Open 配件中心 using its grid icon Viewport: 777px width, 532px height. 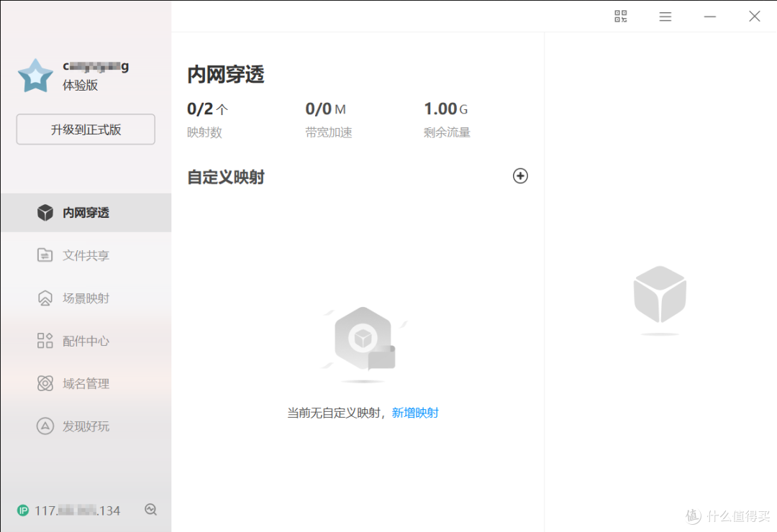click(x=45, y=340)
